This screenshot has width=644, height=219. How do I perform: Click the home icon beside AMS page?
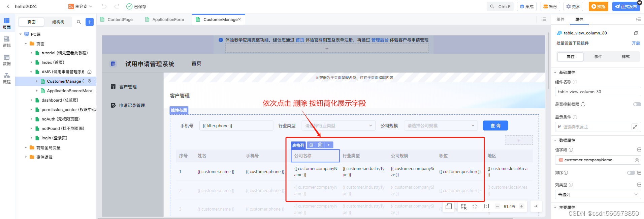(x=90, y=72)
